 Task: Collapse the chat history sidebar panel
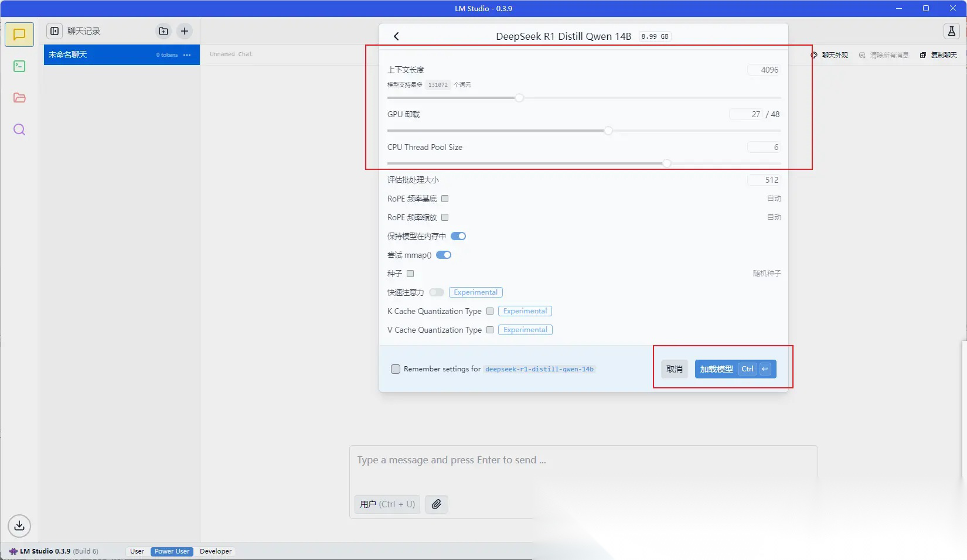[55, 31]
